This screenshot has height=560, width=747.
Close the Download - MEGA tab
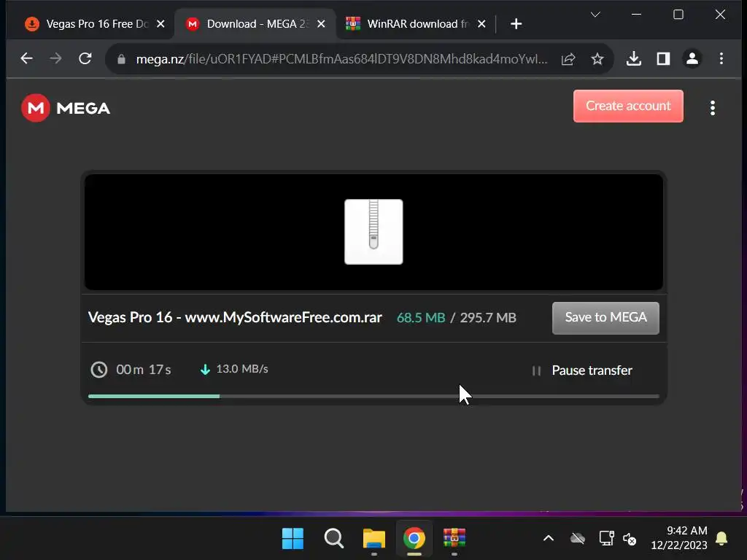[322, 24]
